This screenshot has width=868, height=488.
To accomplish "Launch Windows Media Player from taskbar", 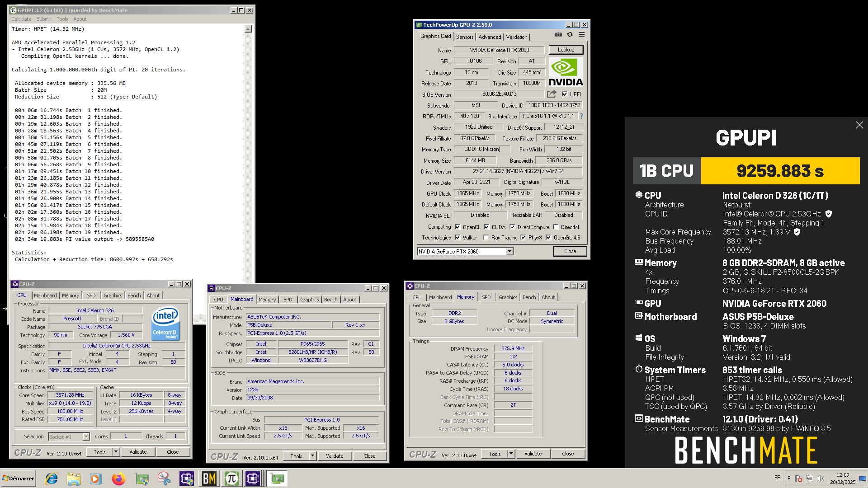I will pos(96,479).
